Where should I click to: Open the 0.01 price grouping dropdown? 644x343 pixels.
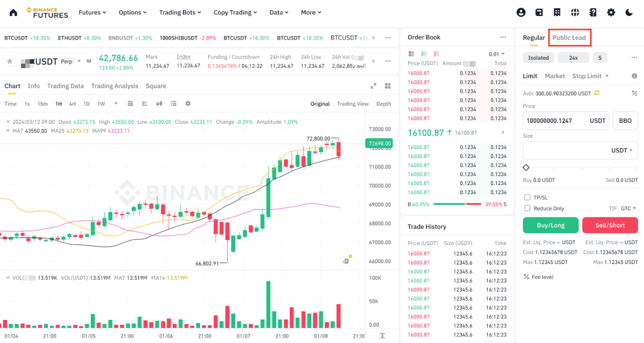tap(497, 54)
